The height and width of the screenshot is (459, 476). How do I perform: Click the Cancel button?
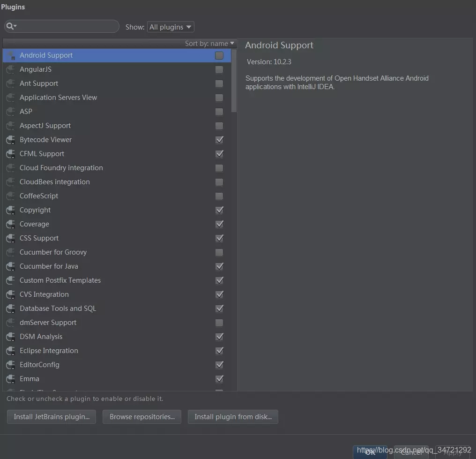click(411, 452)
